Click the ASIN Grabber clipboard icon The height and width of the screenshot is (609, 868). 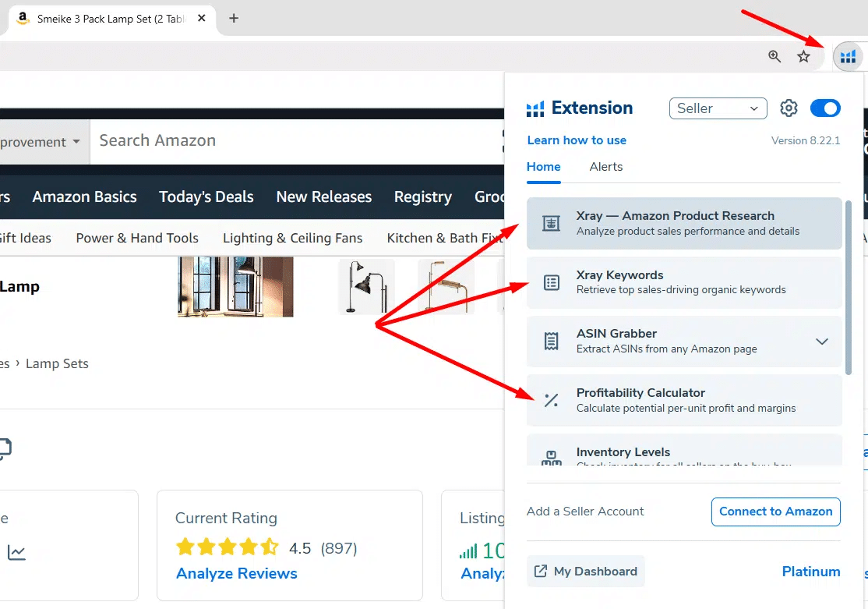point(552,341)
